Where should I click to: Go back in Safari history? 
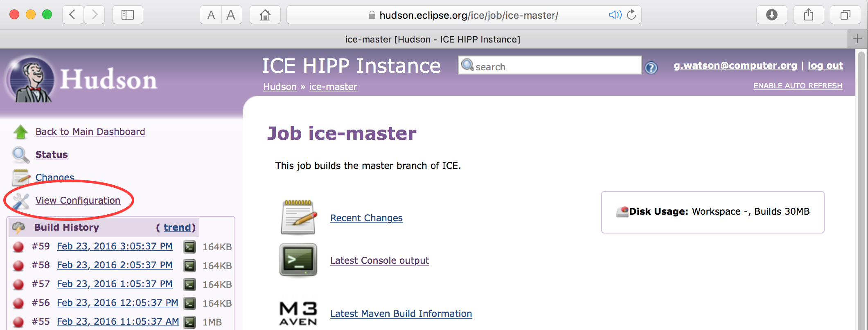(x=73, y=15)
